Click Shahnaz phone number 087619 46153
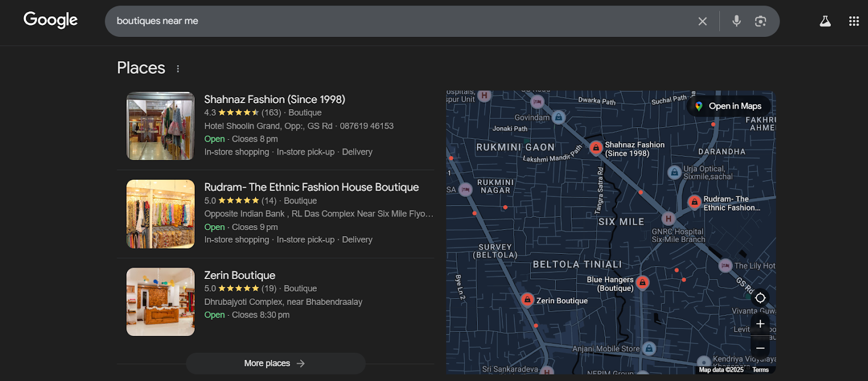 (367, 126)
